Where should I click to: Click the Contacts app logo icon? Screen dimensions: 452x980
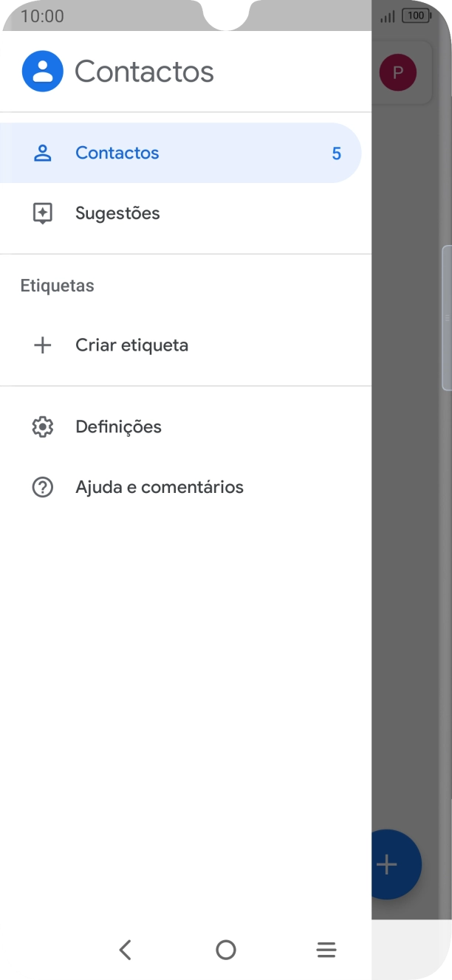(42, 71)
